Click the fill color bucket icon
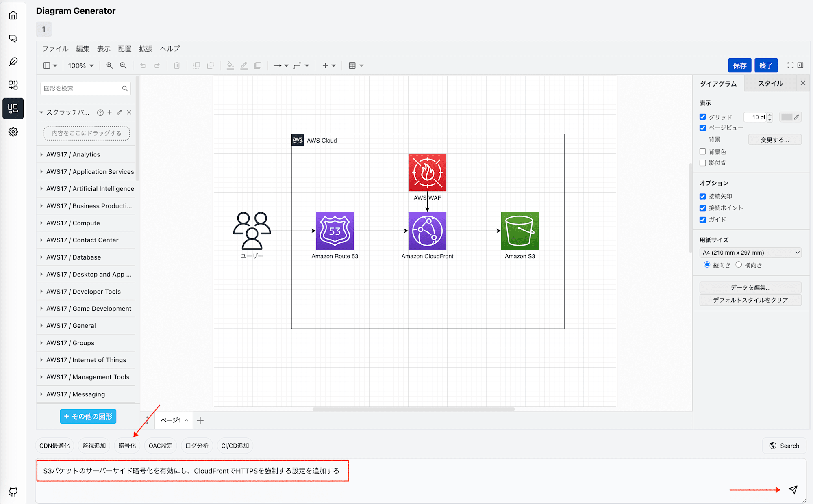This screenshot has height=504, width=813. tap(230, 65)
